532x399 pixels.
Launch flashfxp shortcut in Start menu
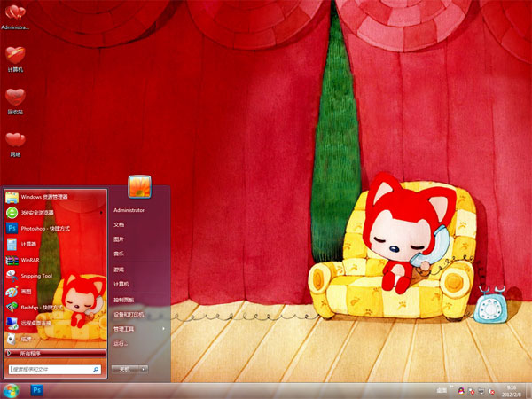[x=55, y=308]
